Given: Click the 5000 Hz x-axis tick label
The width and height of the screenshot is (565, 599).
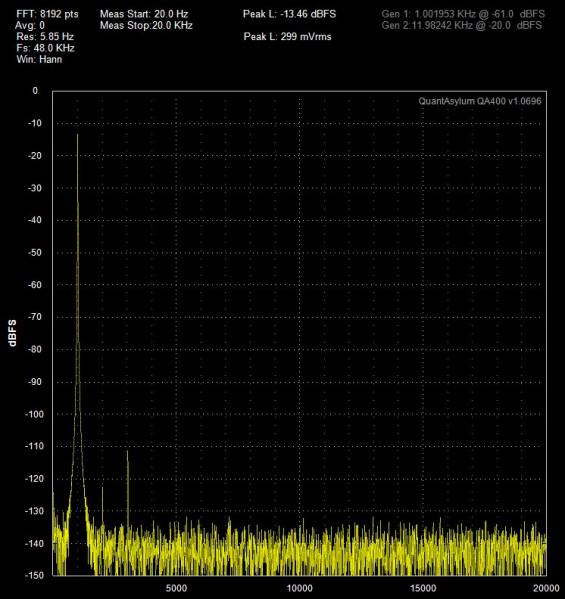Looking at the screenshot, I should [x=176, y=588].
